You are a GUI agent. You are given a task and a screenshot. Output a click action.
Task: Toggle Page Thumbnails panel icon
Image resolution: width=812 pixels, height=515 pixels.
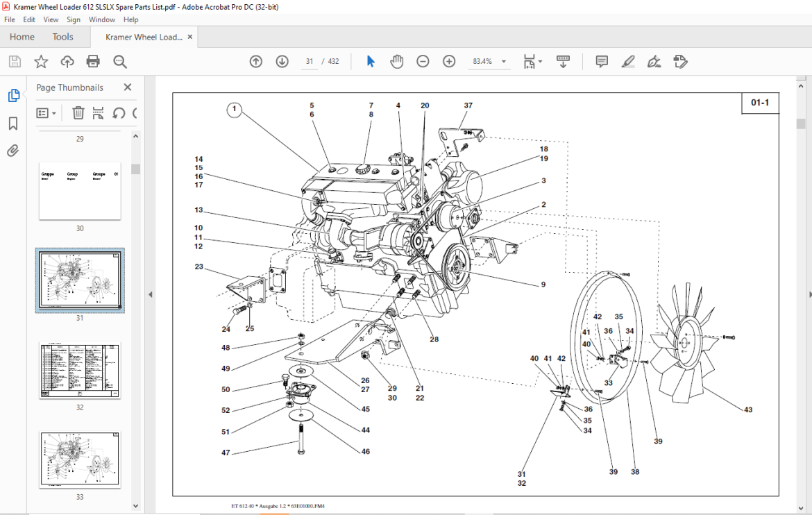14,96
